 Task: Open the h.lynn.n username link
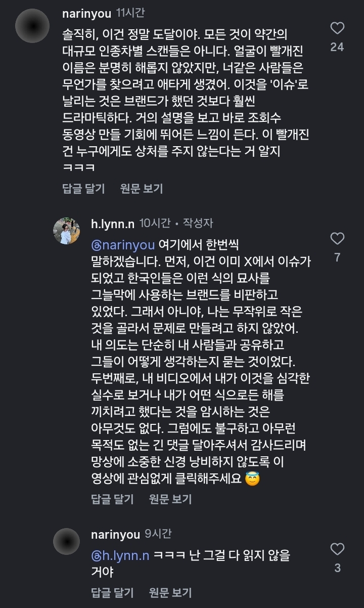tap(113, 223)
